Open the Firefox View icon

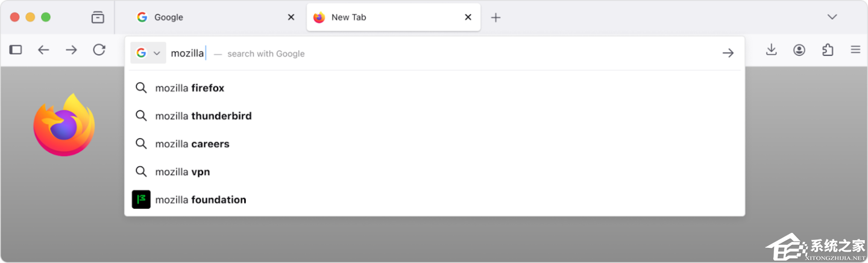[x=98, y=17]
